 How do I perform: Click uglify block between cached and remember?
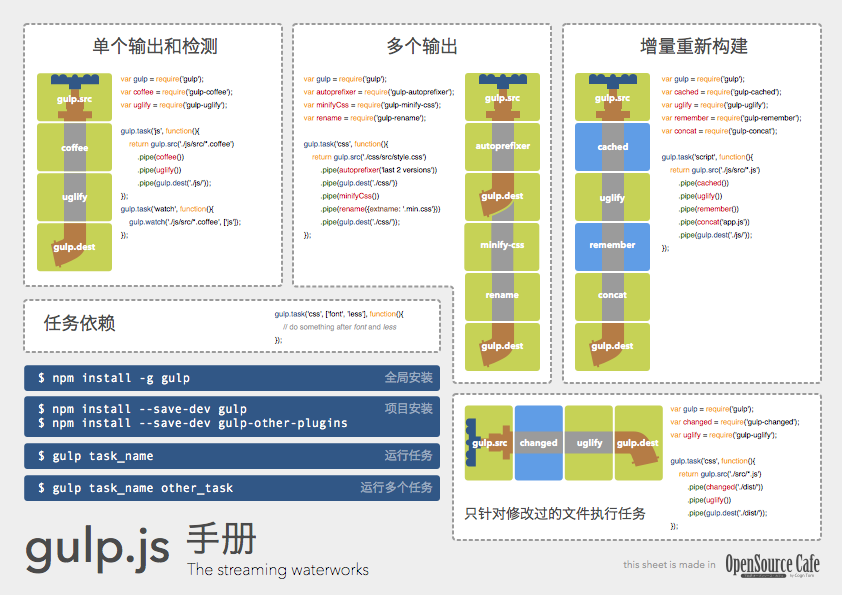pyautogui.click(x=612, y=197)
